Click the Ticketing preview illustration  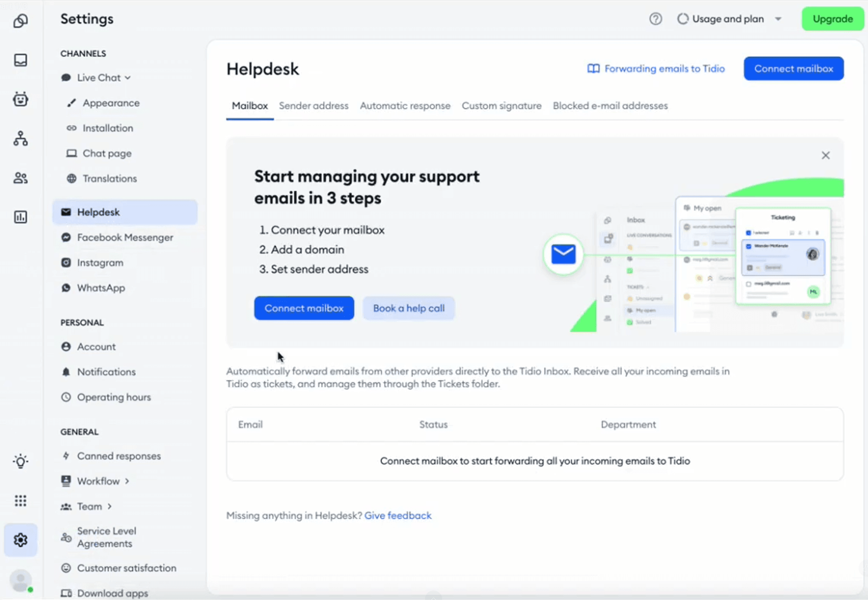tap(783, 256)
